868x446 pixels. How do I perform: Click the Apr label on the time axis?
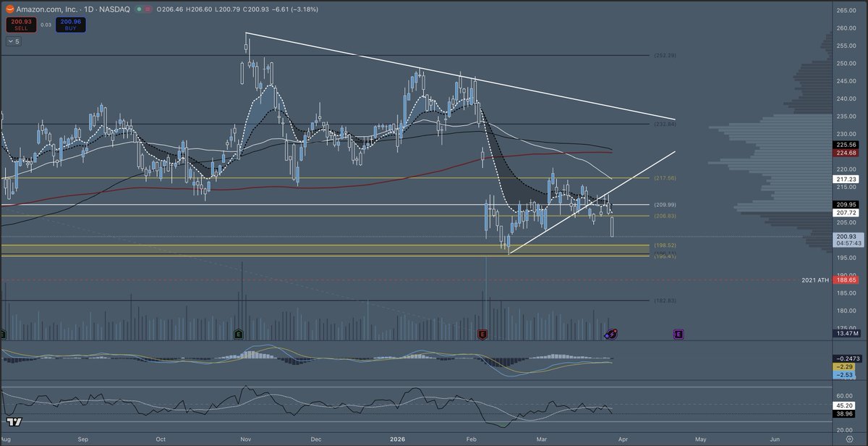pos(623,439)
